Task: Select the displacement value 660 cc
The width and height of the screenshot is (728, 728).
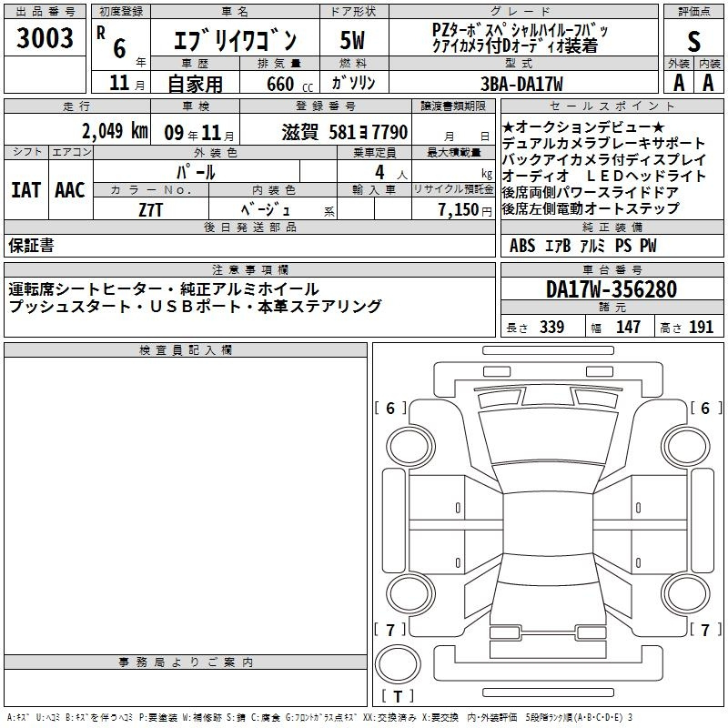Action: click(289, 84)
